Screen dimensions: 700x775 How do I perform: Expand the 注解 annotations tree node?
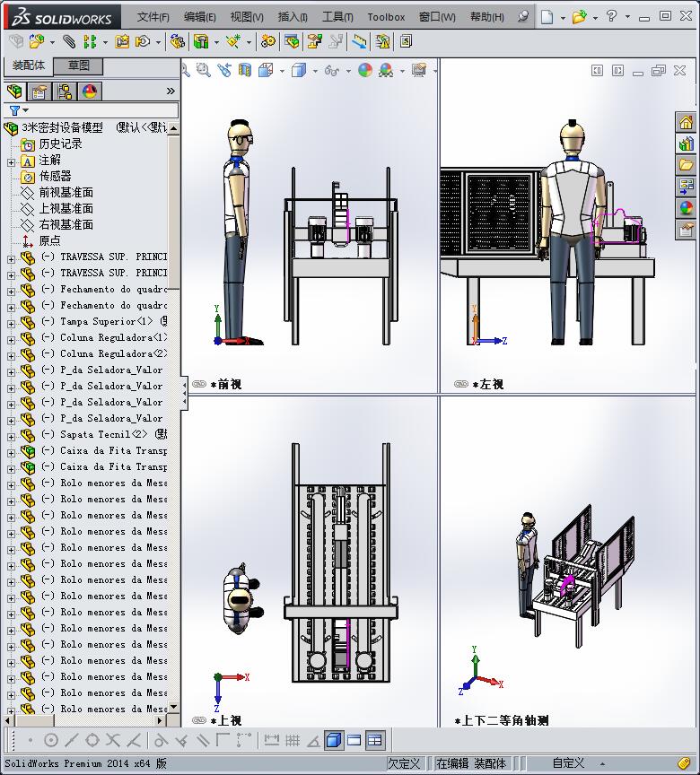[11, 162]
